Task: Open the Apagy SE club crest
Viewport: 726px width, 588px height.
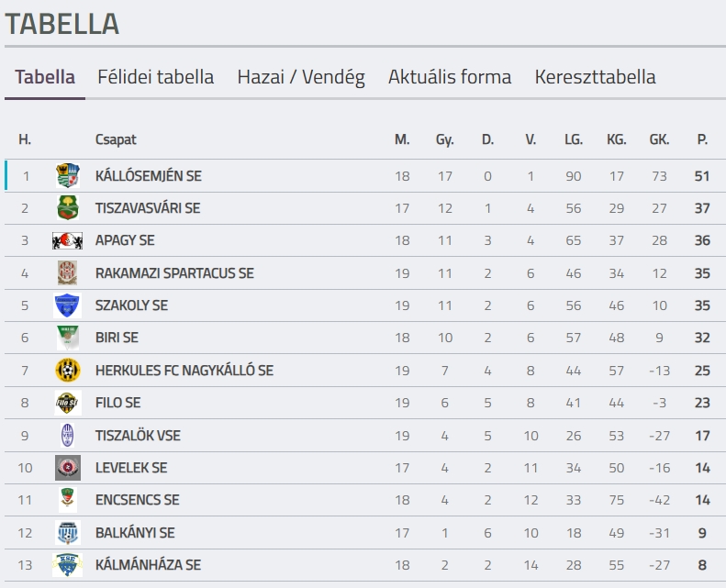Action: click(68, 240)
